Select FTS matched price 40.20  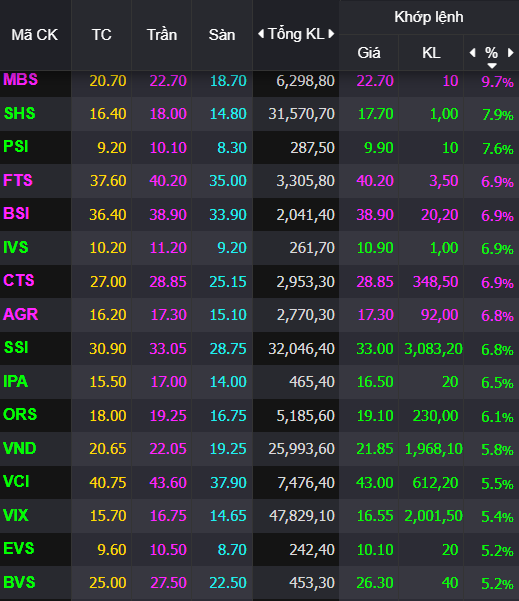point(375,181)
